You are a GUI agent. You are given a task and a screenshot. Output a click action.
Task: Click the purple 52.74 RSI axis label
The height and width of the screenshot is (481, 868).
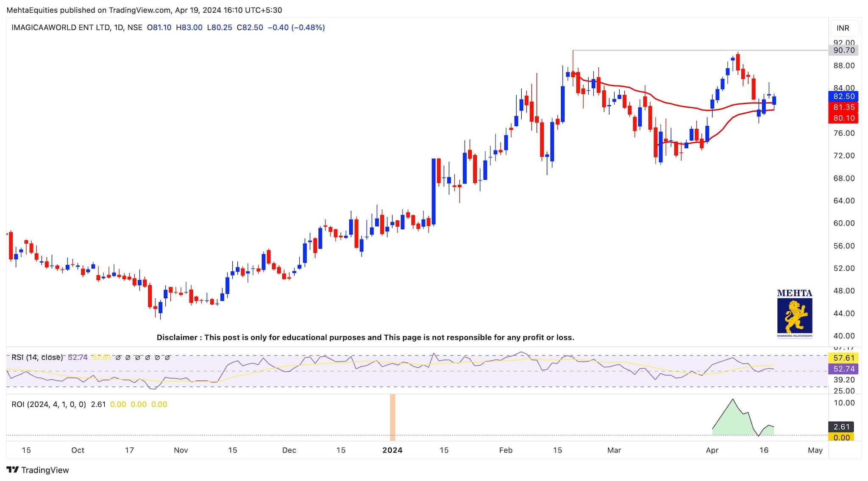click(x=843, y=369)
